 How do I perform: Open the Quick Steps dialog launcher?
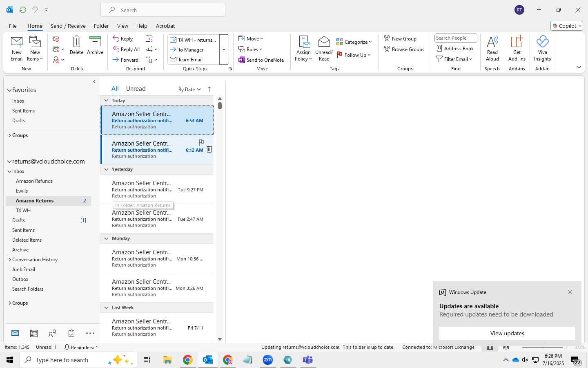230,69
